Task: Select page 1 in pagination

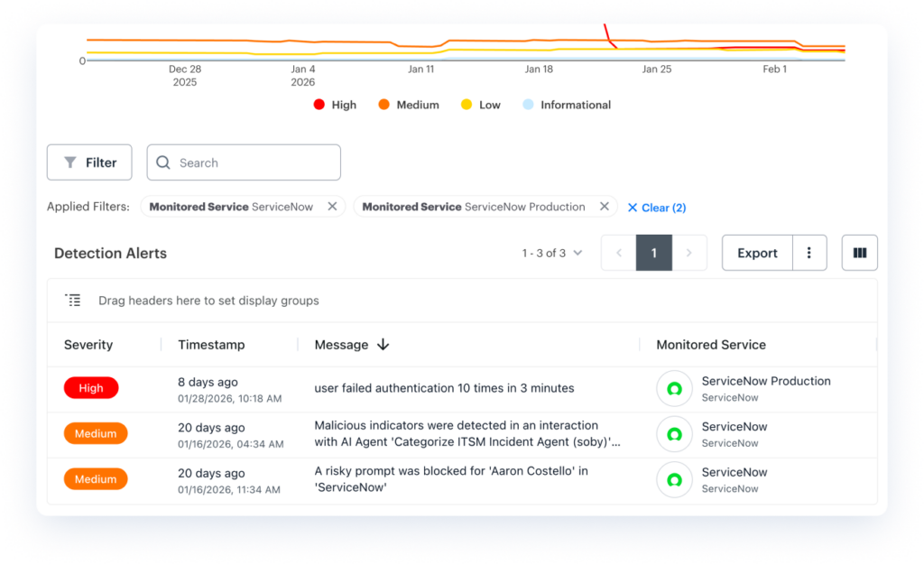Action: [654, 254]
